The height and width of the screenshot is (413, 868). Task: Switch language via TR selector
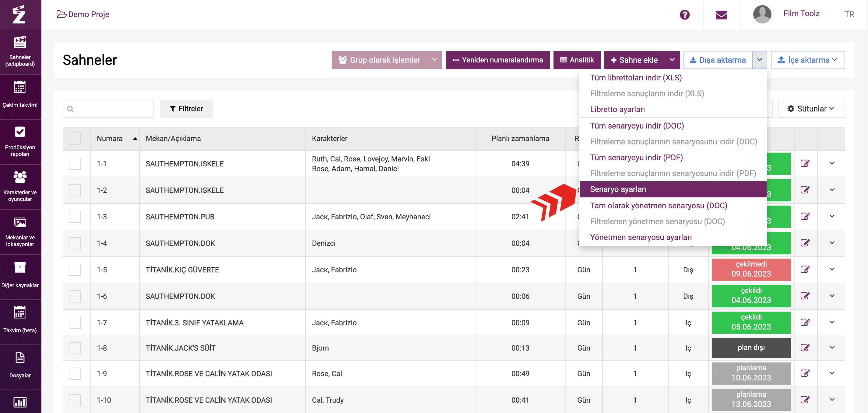(x=849, y=14)
